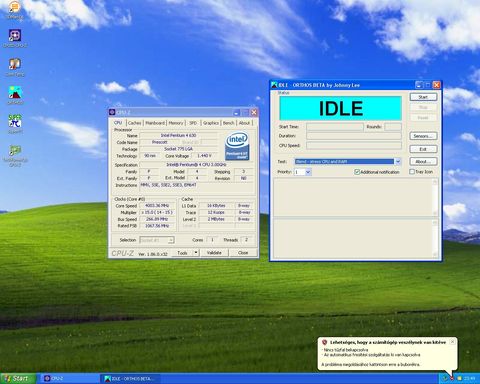This screenshot has width=480, height=384.
Task: Minimize the ORTHOS window
Action: point(419,85)
